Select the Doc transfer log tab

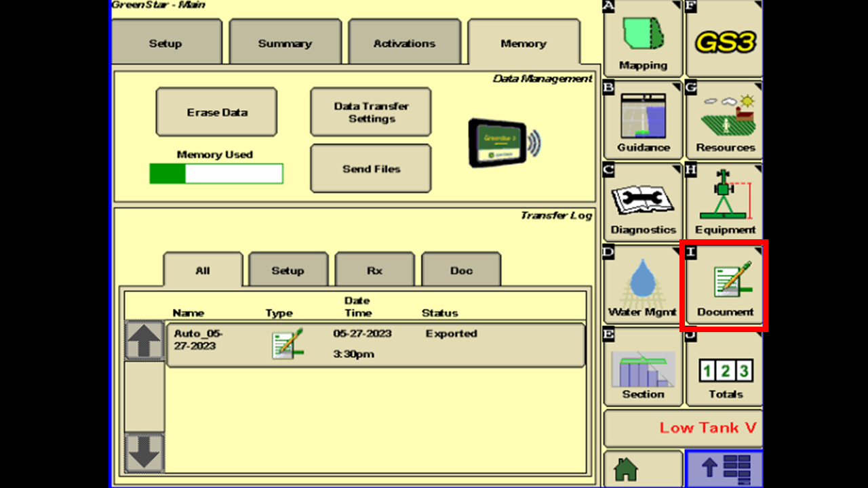click(461, 270)
